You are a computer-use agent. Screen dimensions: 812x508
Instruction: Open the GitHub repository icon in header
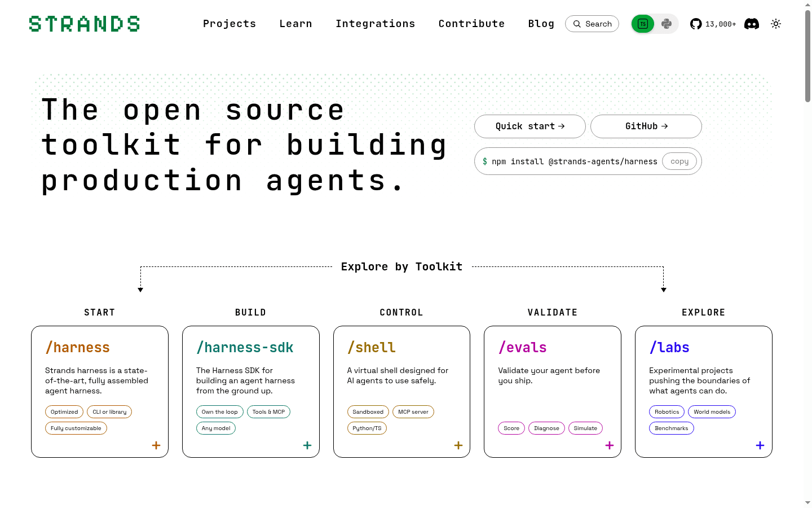(696, 24)
